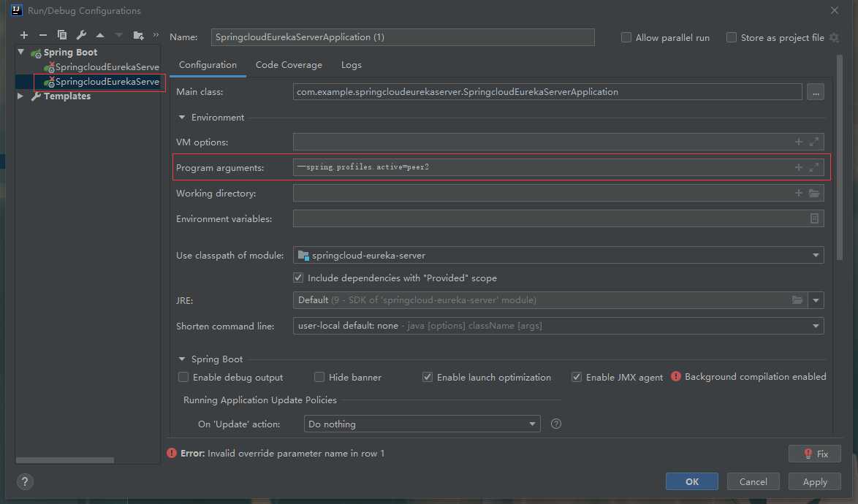
Task: Insert macro in VM options field
Action: [x=798, y=142]
